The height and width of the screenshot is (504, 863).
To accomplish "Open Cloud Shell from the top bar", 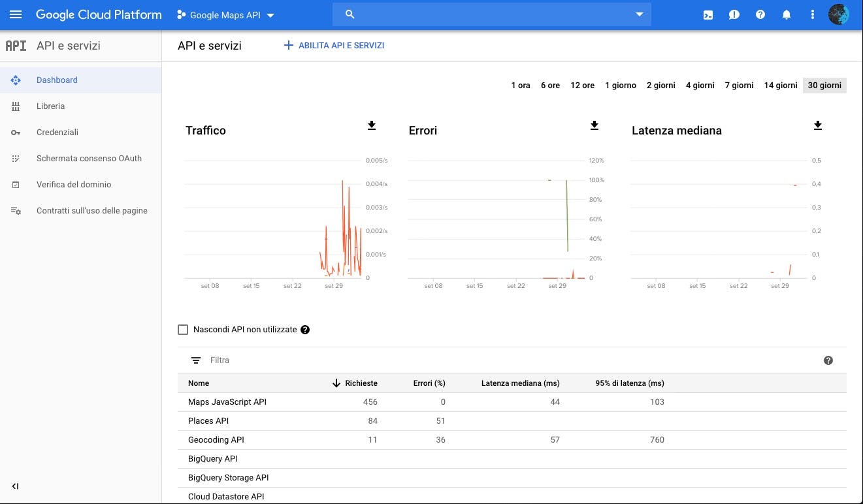I will [708, 14].
